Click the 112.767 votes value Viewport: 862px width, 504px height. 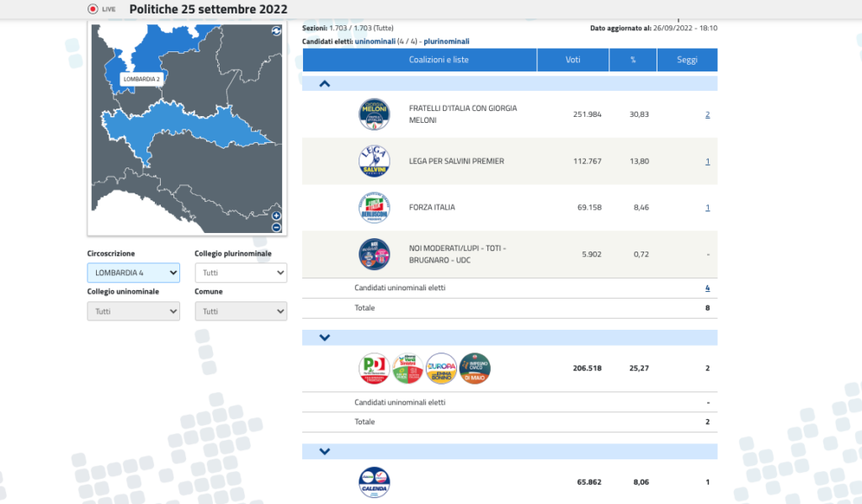(587, 161)
